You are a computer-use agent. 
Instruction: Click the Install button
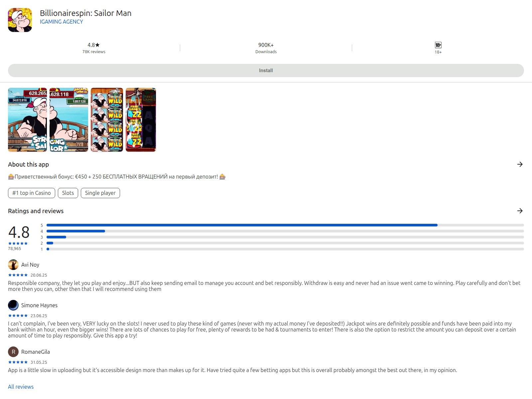pos(266,70)
